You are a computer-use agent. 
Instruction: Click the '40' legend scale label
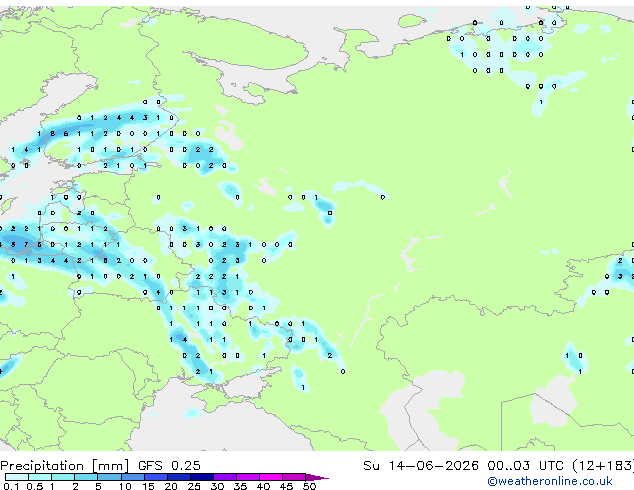coord(263,486)
